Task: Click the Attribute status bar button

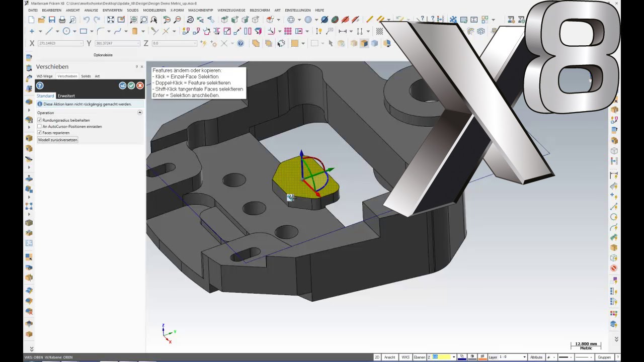Action: [x=536, y=357]
